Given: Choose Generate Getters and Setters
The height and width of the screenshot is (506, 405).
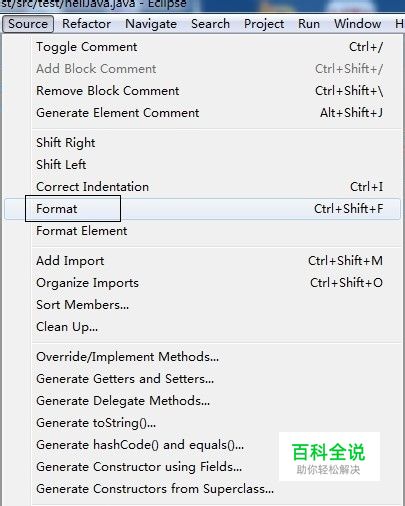Looking at the screenshot, I should click(202, 379).
